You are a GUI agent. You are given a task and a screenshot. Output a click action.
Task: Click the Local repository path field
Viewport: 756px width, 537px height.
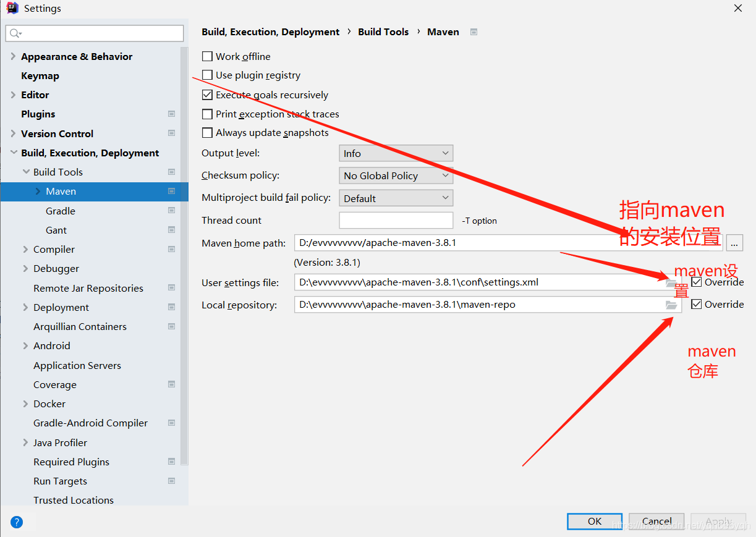(x=488, y=305)
